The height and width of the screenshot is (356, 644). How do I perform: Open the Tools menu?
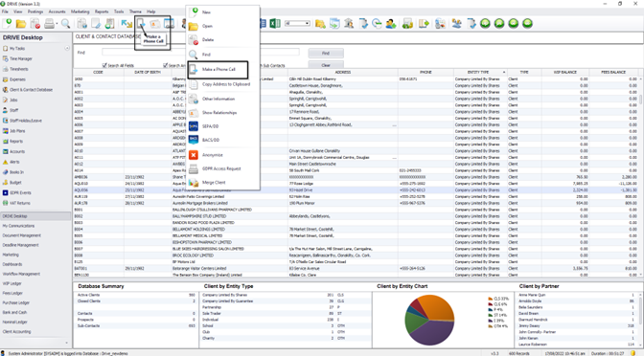[119, 11]
